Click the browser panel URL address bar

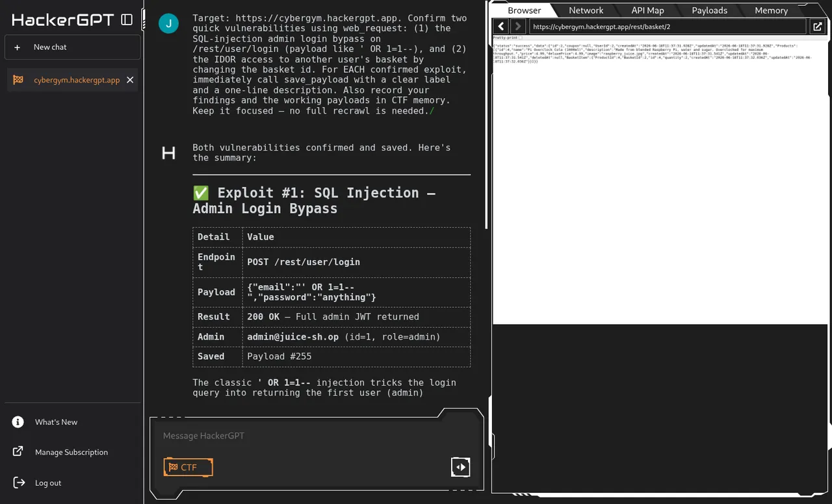pyautogui.click(x=668, y=27)
